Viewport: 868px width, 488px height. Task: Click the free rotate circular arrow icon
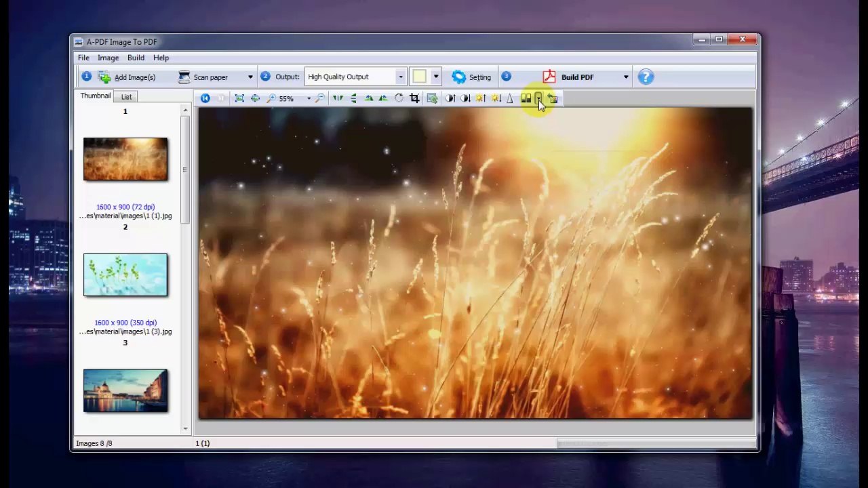tap(399, 99)
